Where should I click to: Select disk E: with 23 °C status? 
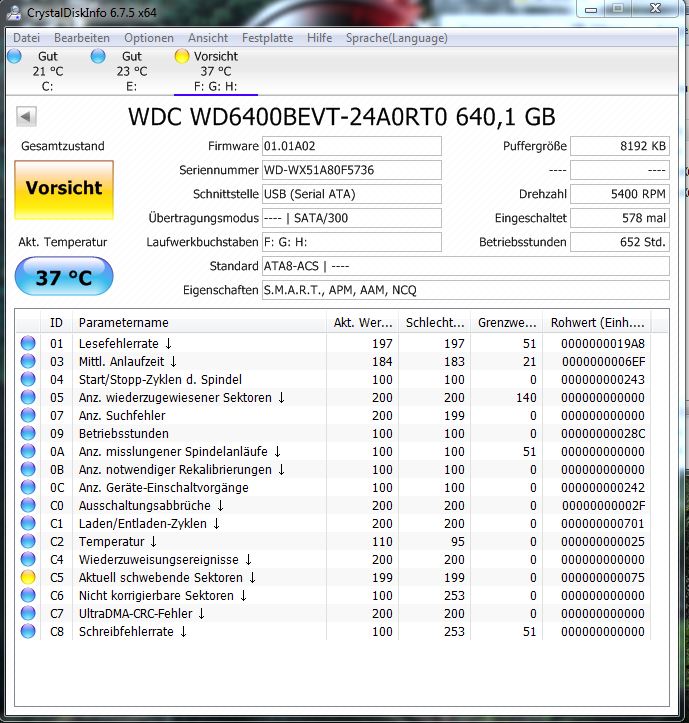(131, 71)
